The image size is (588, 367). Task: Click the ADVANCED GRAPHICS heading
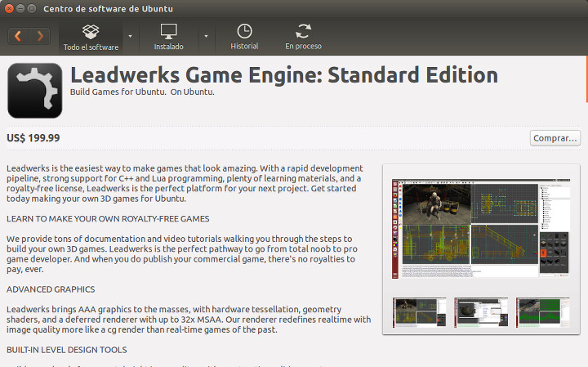click(51, 289)
